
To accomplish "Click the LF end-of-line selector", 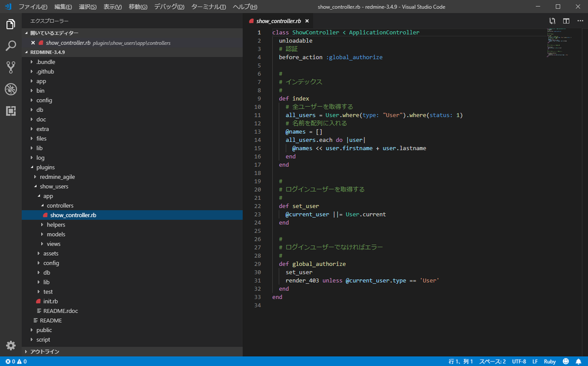I will 535,361.
